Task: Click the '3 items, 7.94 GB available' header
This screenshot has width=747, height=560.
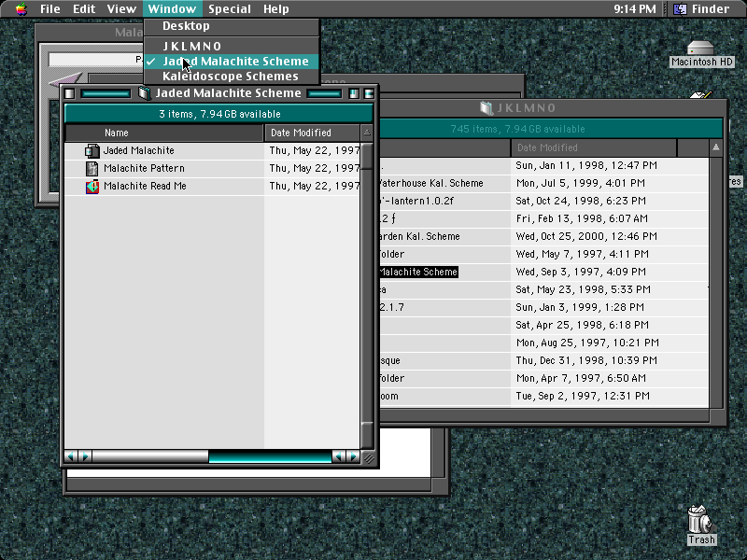Action: coord(219,114)
